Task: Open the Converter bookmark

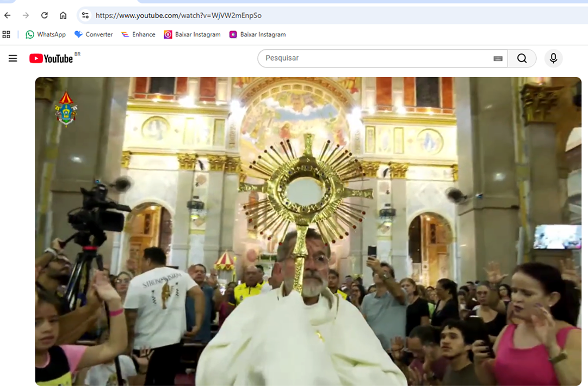Action: [94, 34]
